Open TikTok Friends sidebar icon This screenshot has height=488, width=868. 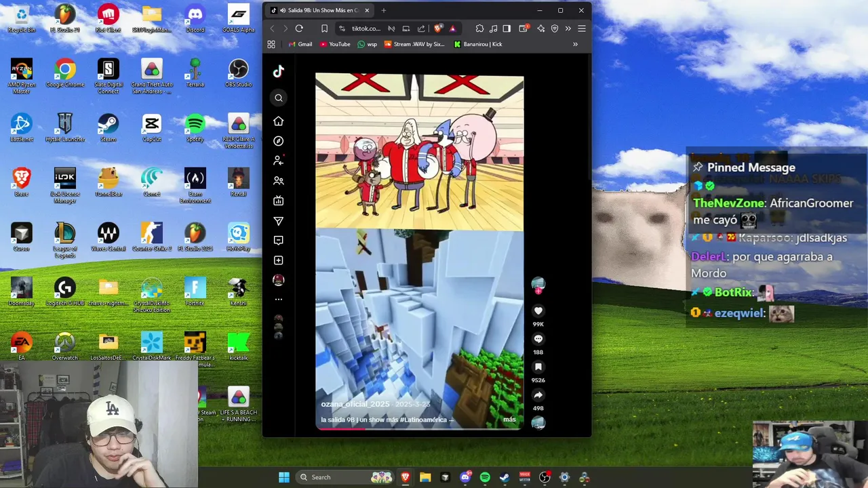pos(279,181)
